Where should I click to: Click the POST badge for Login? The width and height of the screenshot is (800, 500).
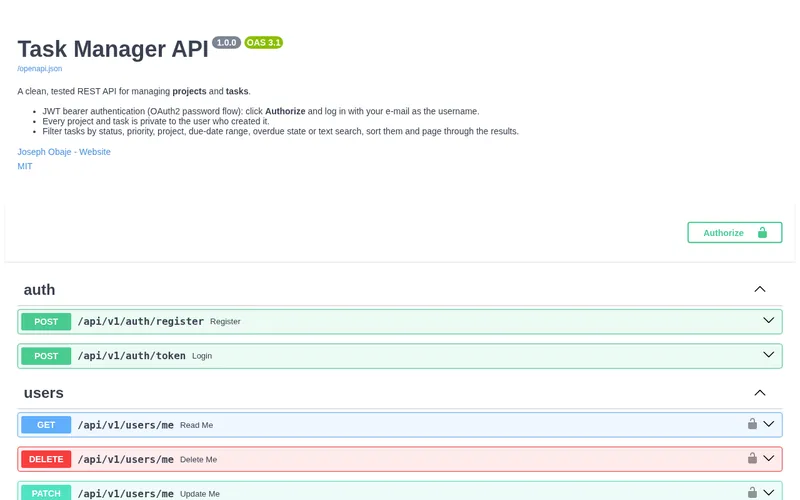[x=46, y=356]
